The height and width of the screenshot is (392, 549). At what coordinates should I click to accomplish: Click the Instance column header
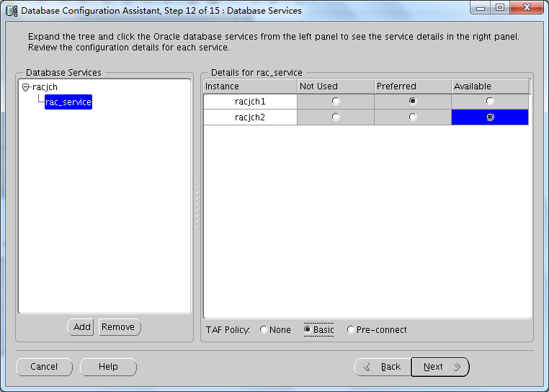tap(250, 86)
